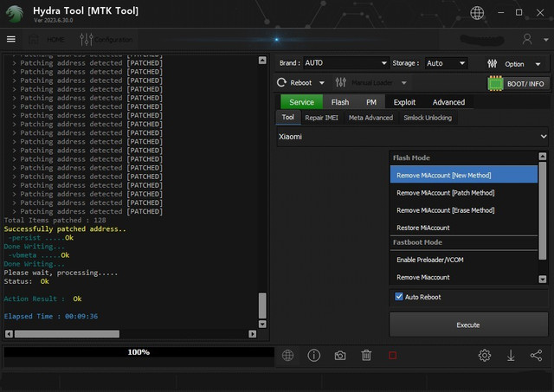The width and height of the screenshot is (554, 392).
Task: Select Enable Preloader/VCOM option
Action: coord(464,260)
